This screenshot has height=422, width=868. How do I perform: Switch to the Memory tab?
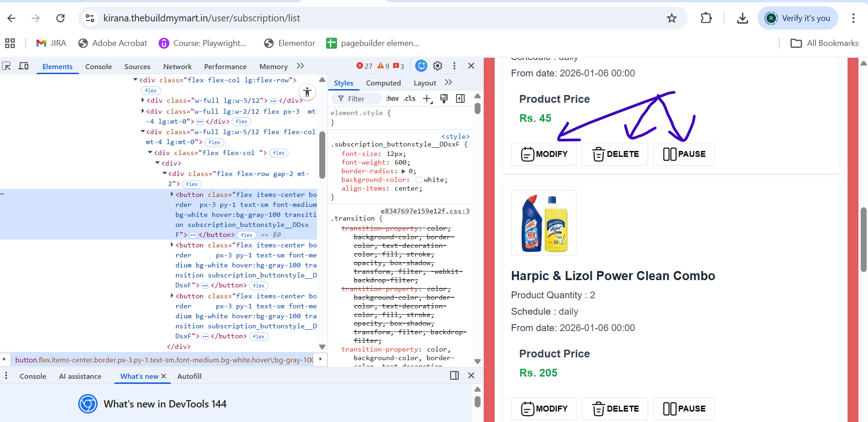273,66
